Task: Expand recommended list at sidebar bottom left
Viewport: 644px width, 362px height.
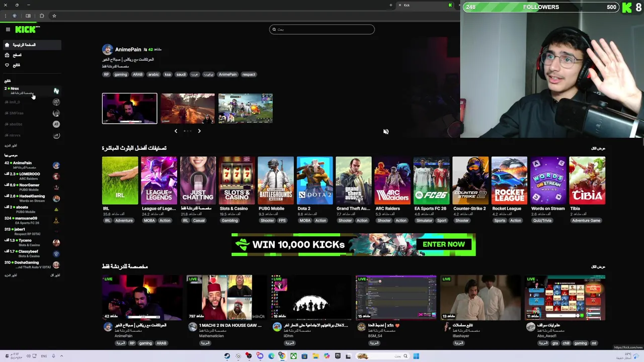Action: click(x=11, y=275)
